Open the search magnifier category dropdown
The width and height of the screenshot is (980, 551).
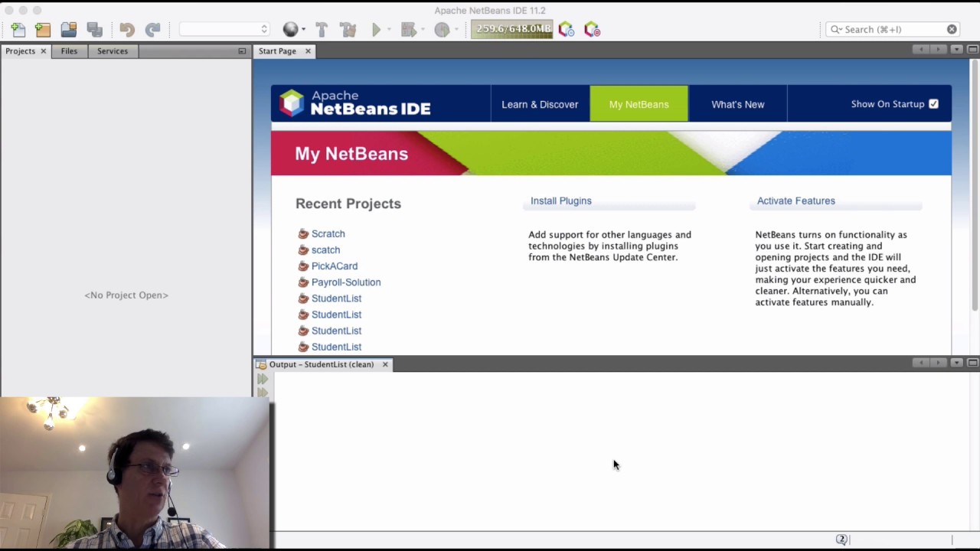click(836, 29)
